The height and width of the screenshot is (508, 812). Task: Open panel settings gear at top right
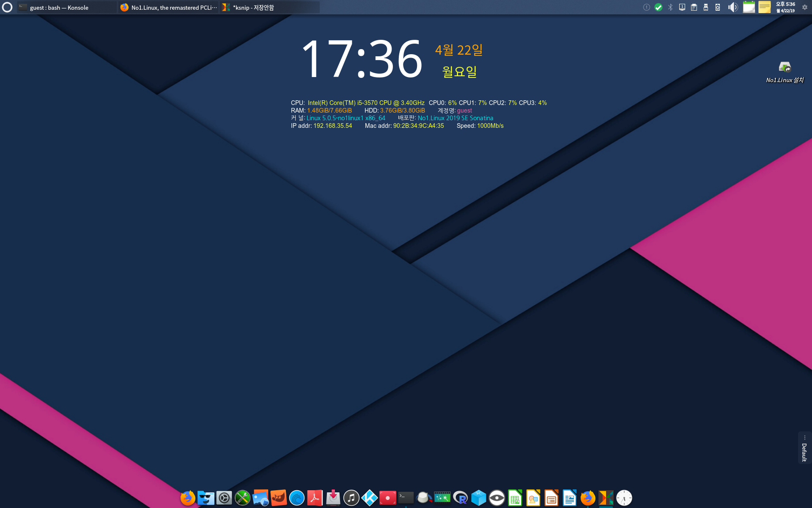[x=805, y=7]
